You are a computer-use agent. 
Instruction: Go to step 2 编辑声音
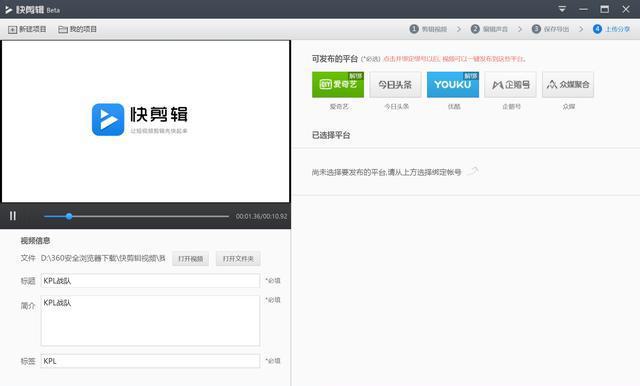(x=489, y=29)
